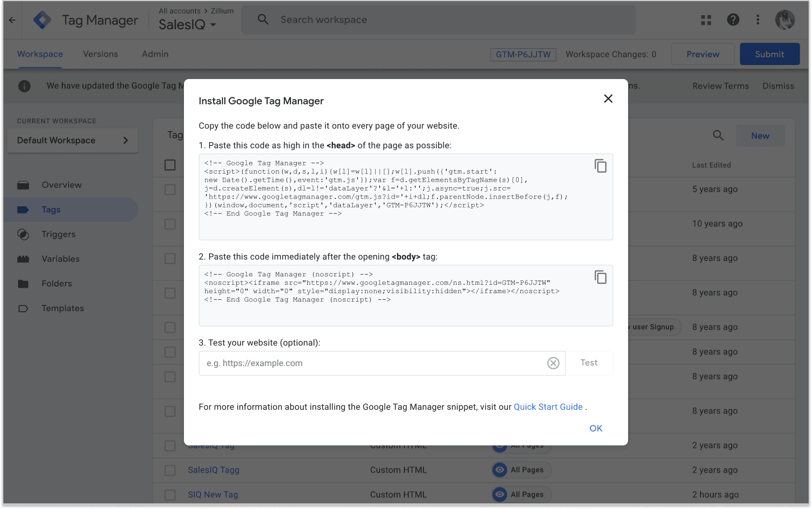The image size is (812, 509).
Task: Clear the test website URL field
Action: [553, 363]
